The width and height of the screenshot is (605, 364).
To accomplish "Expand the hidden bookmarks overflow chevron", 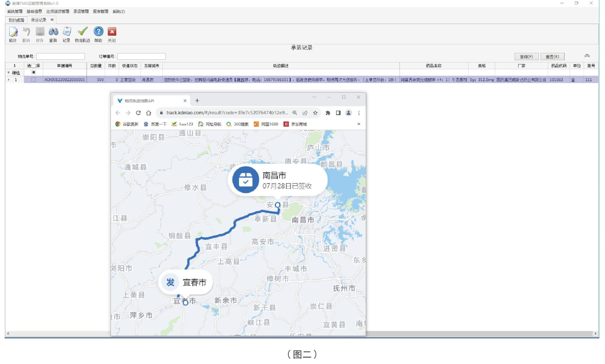I will [359, 124].
